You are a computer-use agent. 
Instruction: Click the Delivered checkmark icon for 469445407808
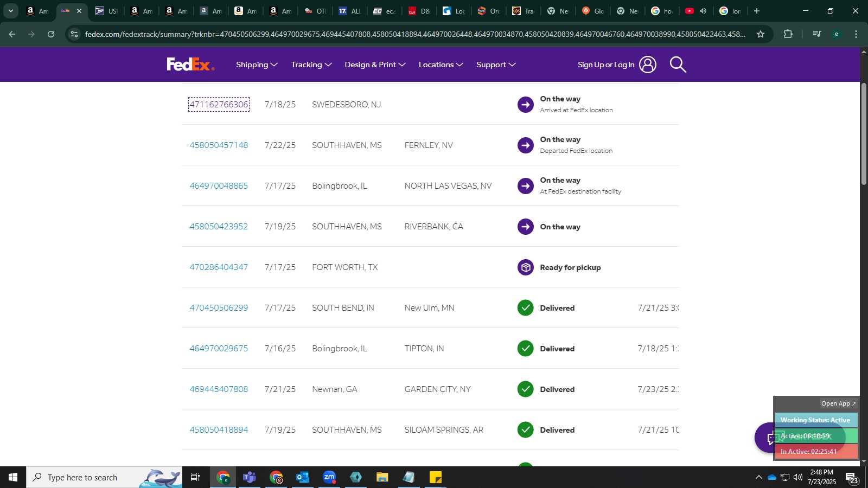pyautogui.click(x=525, y=389)
